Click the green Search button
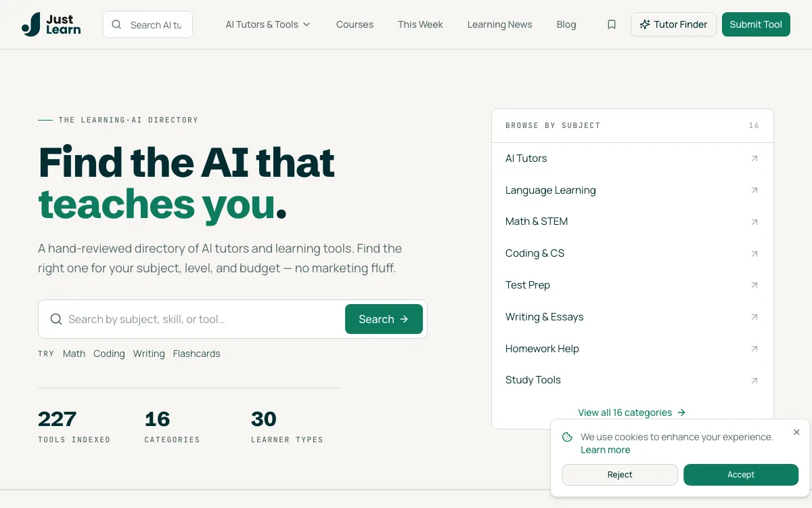 point(384,319)
